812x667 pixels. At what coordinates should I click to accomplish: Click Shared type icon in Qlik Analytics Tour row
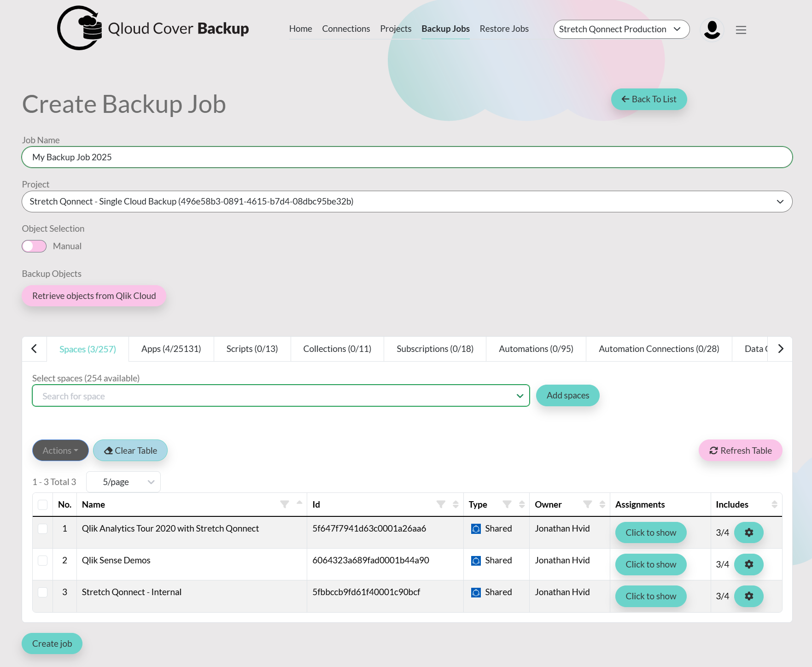pos(476,529)
